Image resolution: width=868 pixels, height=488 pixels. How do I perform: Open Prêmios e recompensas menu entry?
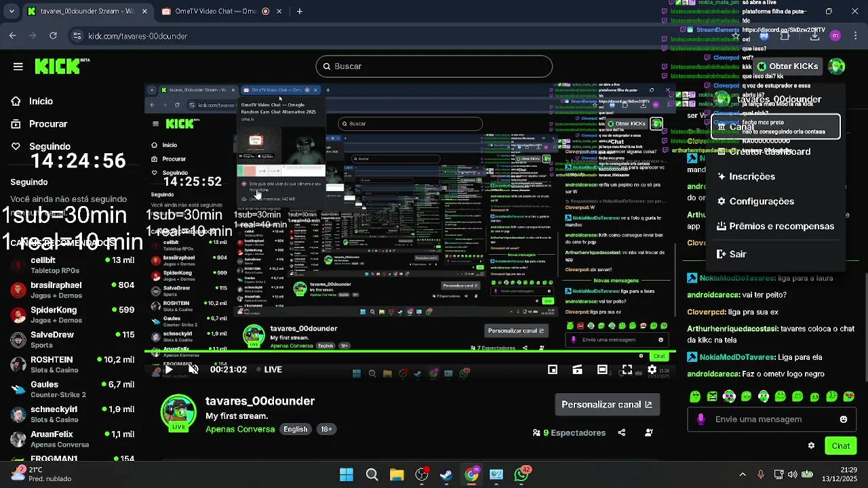pos(776,226)
